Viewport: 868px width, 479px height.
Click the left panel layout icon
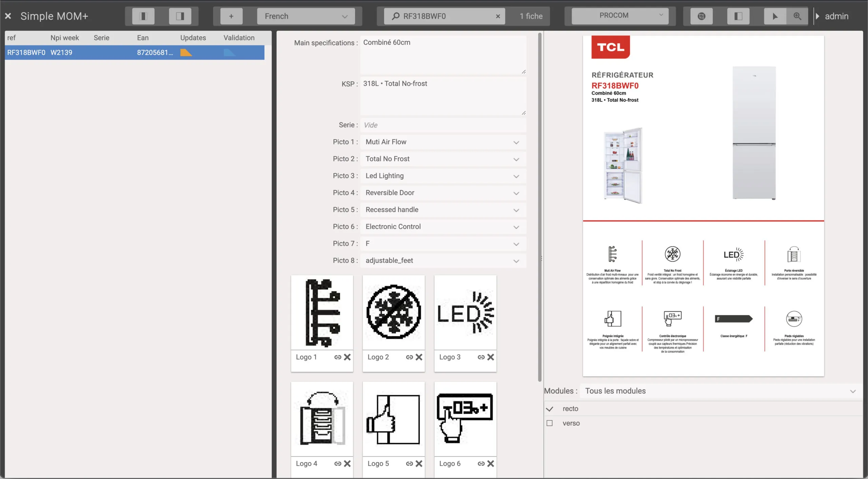(x=143, y=16)
